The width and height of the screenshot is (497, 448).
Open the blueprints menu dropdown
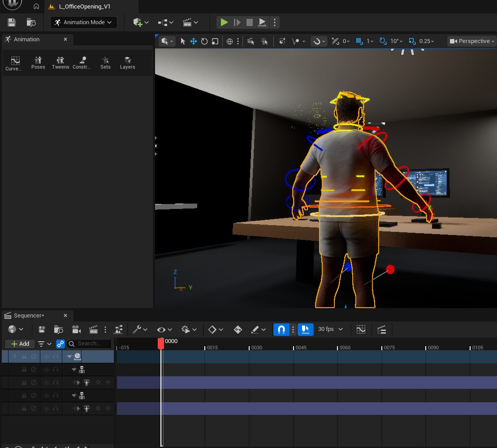165,22
